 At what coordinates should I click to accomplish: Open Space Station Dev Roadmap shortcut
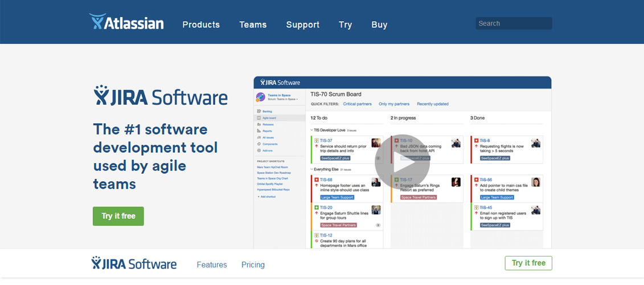point(273,173)
